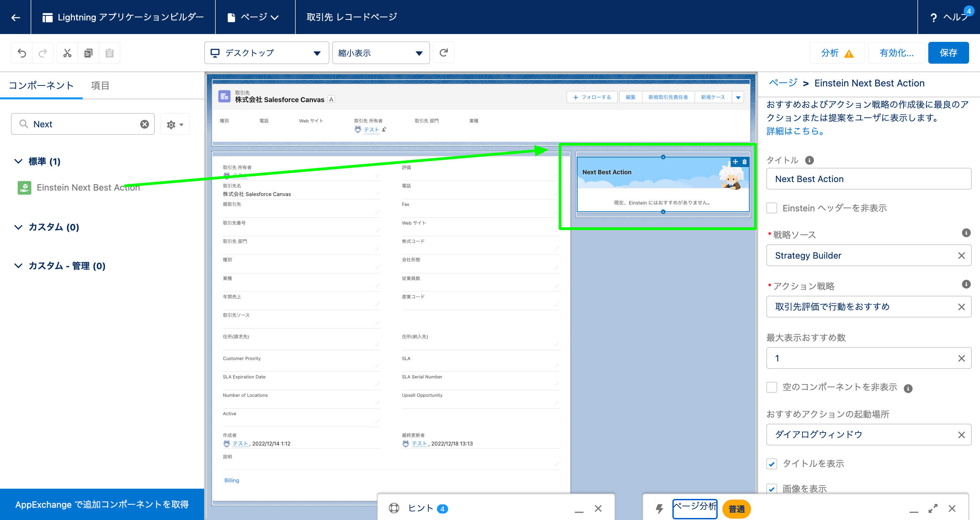Open the 詳細はこちら link
Image resolution: width=980 pixels, height=520 pixels.
coord(795,131)
